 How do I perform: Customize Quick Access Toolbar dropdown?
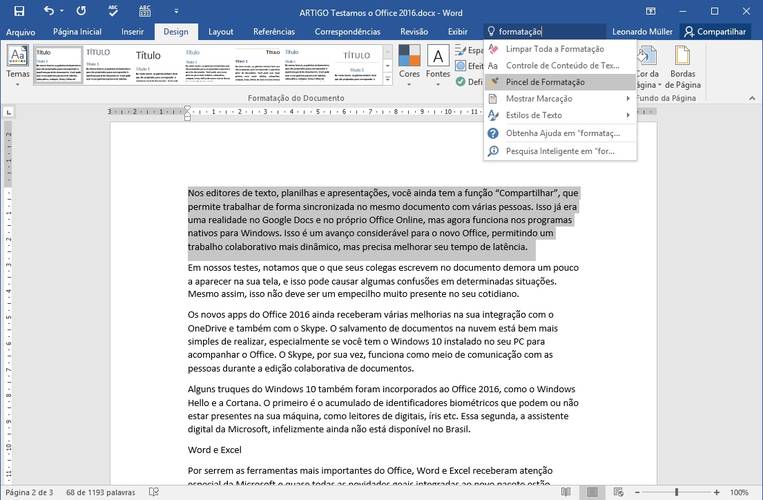click(x=176, y=11)
